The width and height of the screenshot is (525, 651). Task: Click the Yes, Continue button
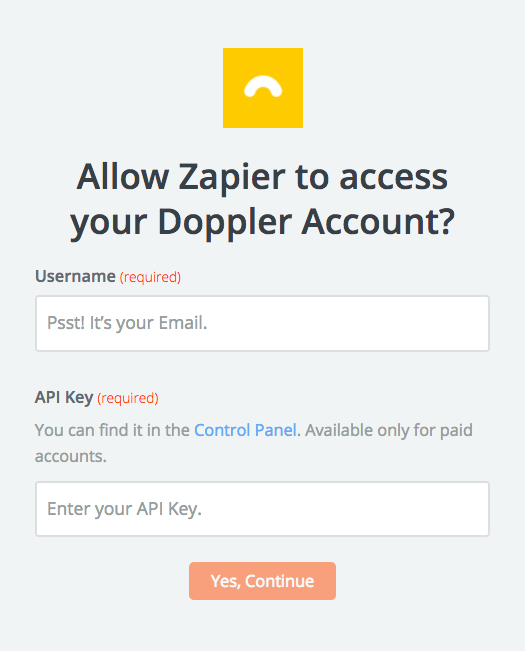[262, 581]
